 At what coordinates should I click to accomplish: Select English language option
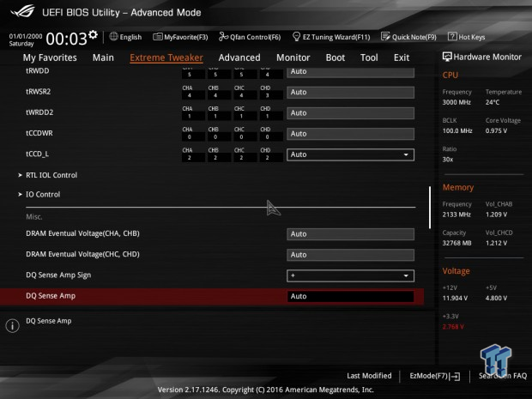pyautogui.click(x=130, y=37)
